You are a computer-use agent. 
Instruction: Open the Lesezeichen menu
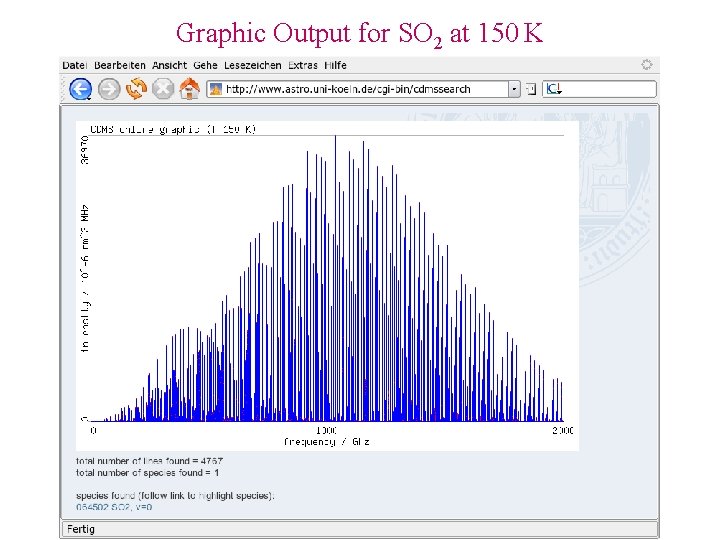point(253,65)
